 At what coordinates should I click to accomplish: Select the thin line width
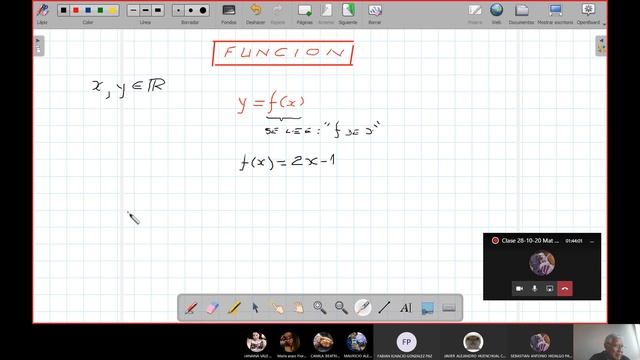133,10
